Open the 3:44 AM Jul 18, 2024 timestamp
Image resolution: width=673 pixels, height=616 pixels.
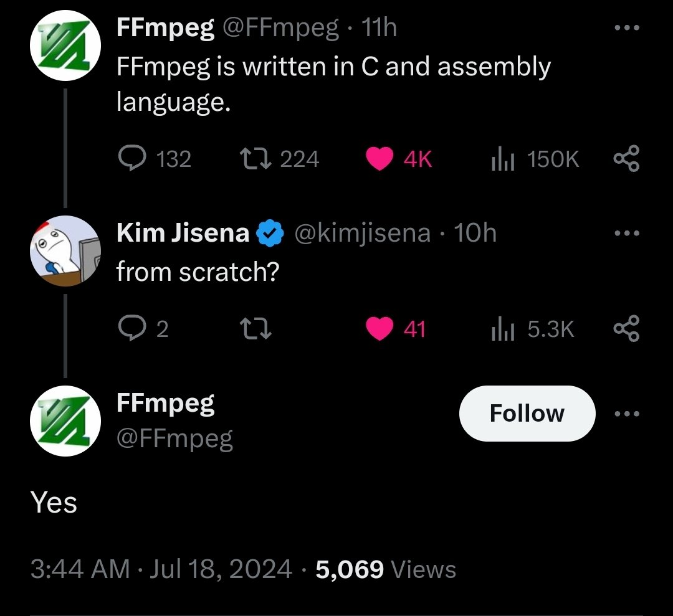click(161, 569)
